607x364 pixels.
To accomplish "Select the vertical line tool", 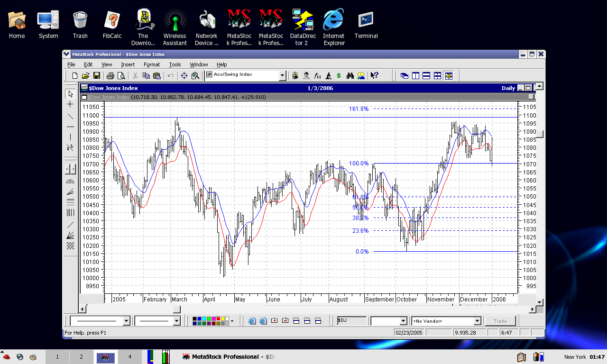I will pos(70,137).
